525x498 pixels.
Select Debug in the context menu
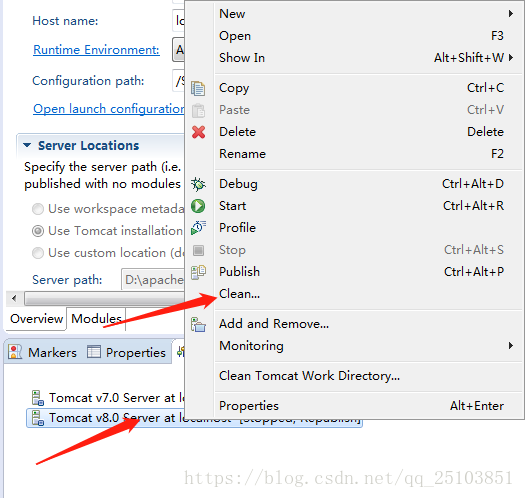(x=368, y=184)
